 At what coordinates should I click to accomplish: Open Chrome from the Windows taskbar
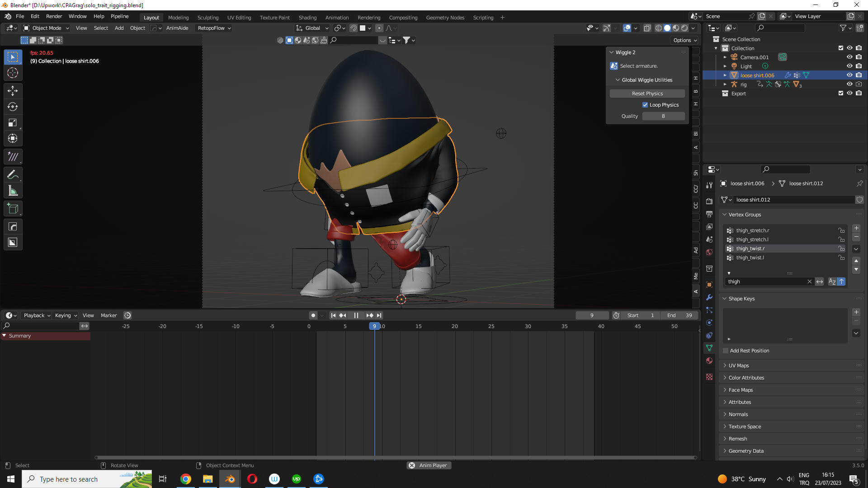pyautogui.click(x=185, y=479)
